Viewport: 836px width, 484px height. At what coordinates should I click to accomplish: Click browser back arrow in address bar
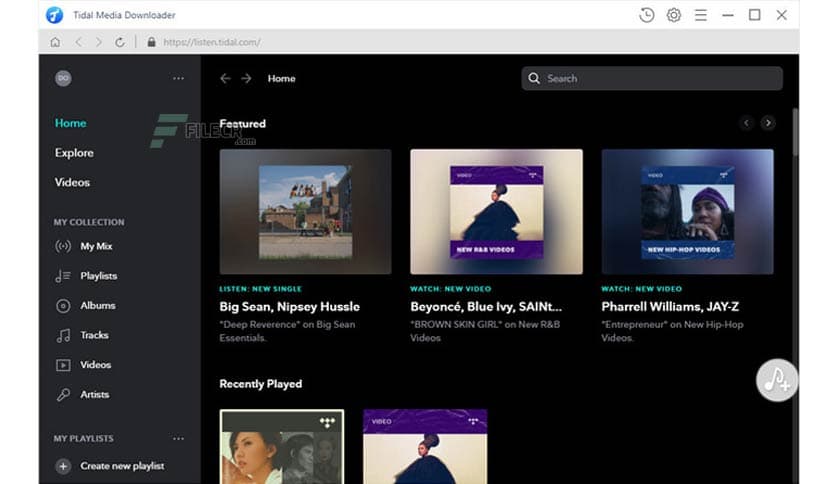pos(79,42)
